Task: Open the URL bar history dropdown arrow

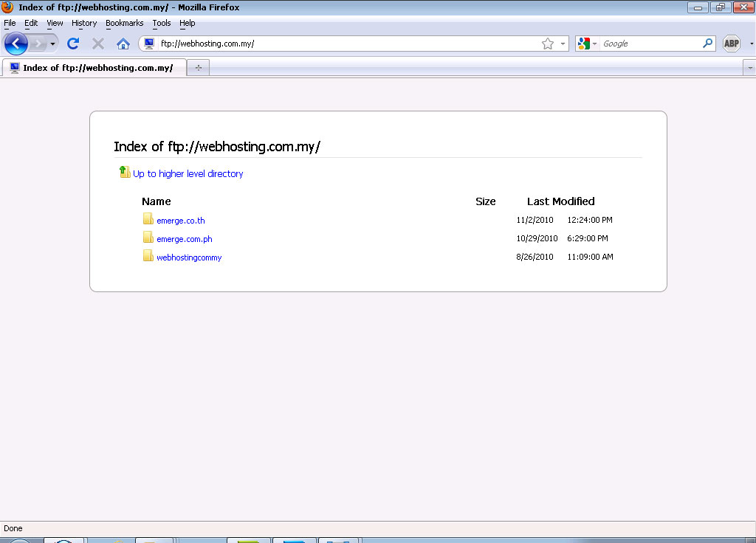Action: [563, 44]
